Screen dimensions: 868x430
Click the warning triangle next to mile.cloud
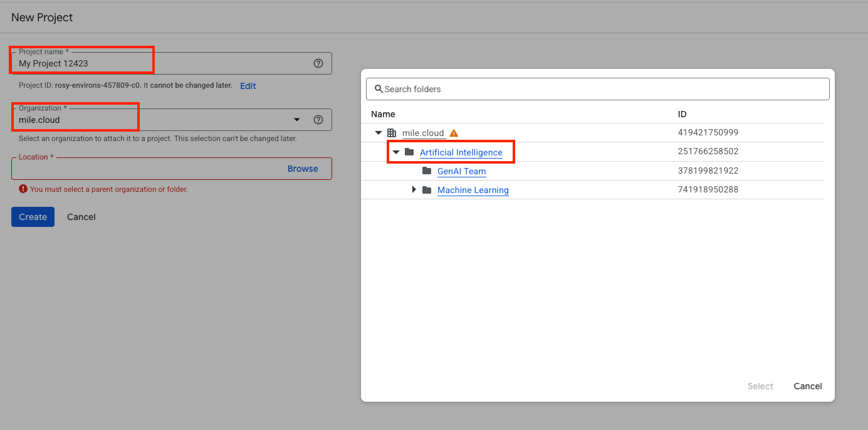pos(454,133)
